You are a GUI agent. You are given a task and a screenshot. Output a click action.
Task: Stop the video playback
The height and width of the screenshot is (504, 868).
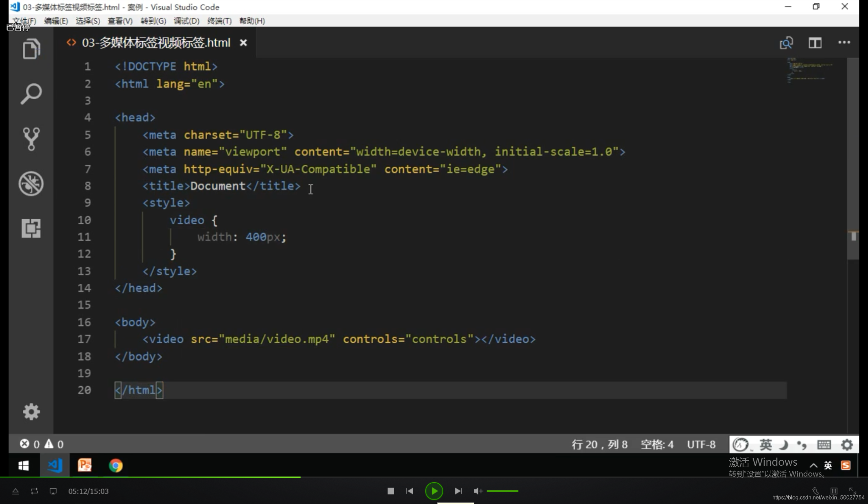pos(391,491)
